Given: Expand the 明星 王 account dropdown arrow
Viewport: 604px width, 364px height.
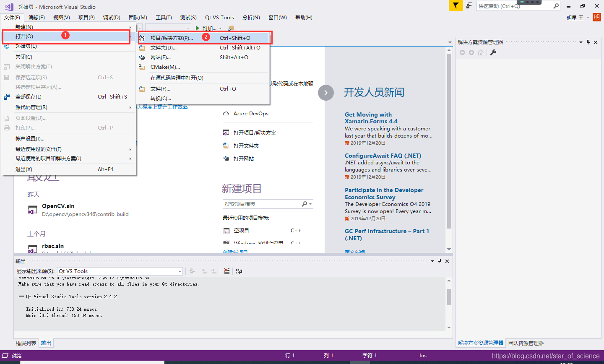Looking at the screenshot, I should 588,18.
